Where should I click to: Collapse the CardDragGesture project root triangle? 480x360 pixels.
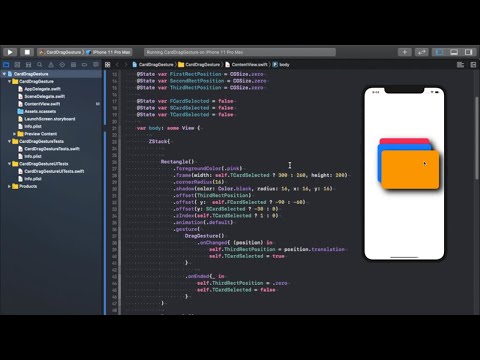point(4,74)
